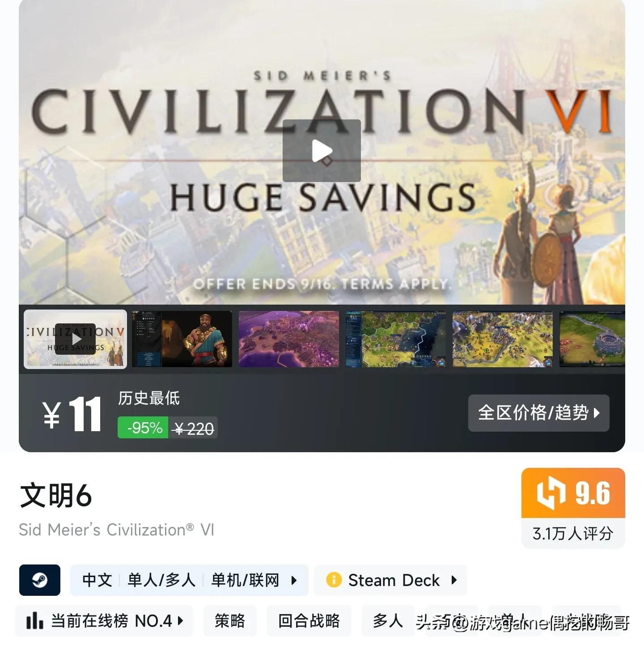Open the Gilgamesh leader screenshot thumbnail
The image size is (644, 645).
pyautogui.click(x=182, y=339)
